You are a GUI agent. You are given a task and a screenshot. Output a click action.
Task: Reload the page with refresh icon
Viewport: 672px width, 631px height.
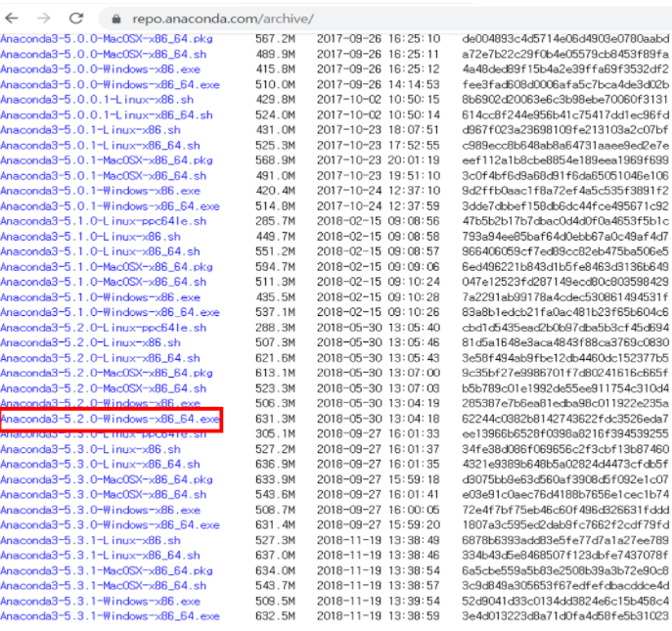pos(76,18)
